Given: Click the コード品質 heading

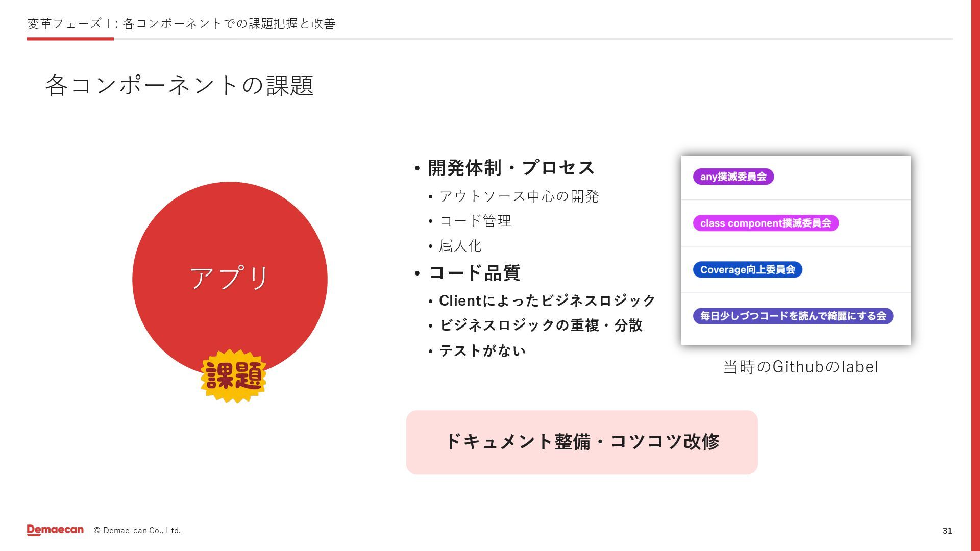Looking at the screenshot, I should click(x=474, y=273).
